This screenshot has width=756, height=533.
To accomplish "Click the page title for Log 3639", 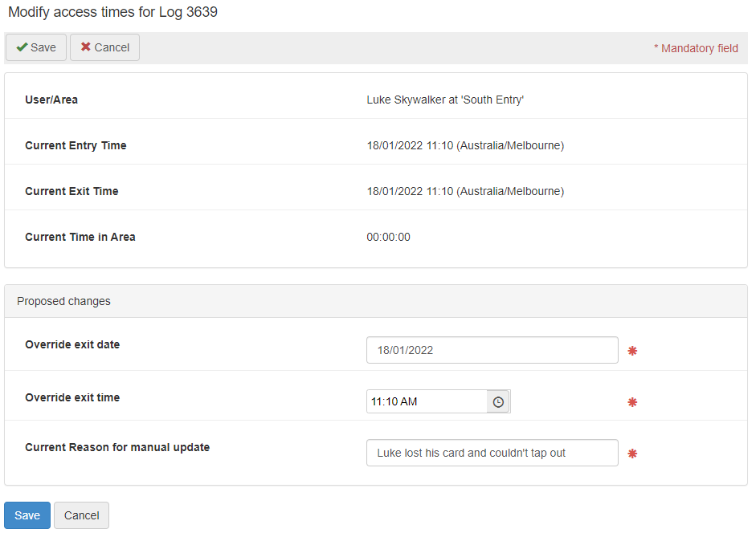I will [x=112, y=13].
